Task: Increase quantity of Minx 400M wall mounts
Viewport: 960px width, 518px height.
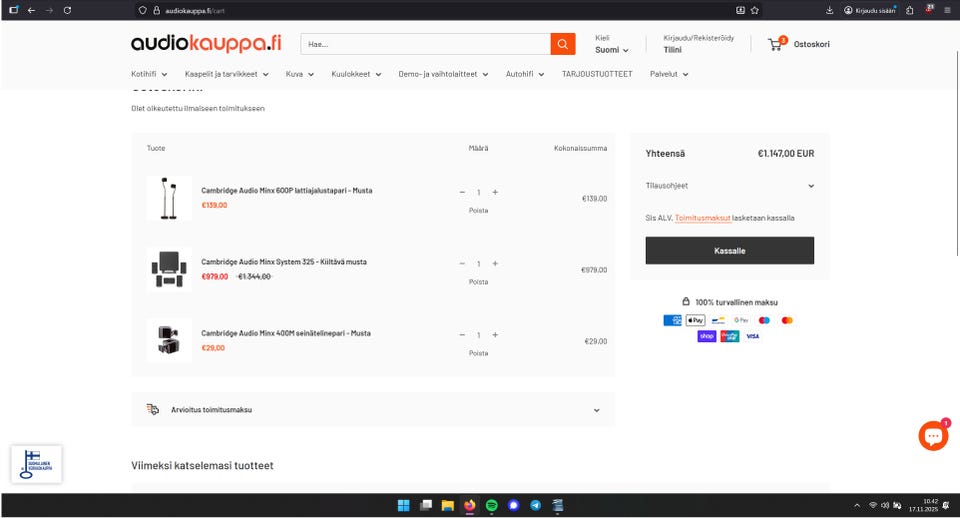Action: 495,335
